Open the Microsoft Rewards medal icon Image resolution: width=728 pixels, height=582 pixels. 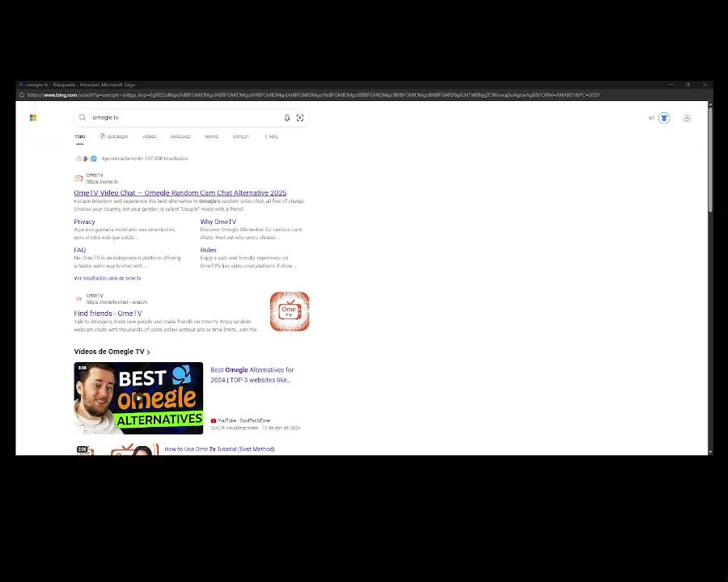[x=664, y=118]
